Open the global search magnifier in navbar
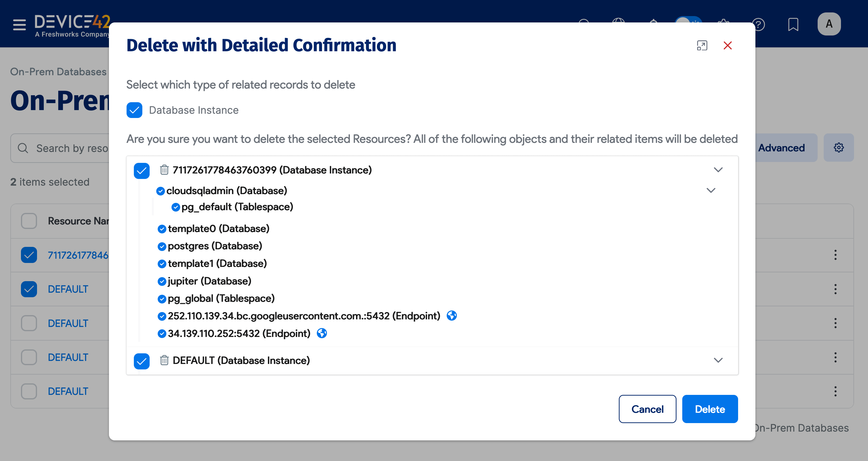868x461 pixels. 584,24
